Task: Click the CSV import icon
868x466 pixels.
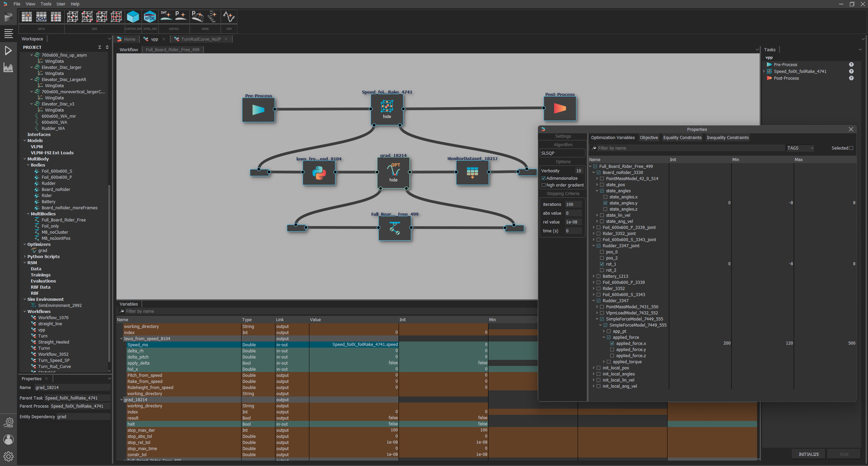Action: 41,16
